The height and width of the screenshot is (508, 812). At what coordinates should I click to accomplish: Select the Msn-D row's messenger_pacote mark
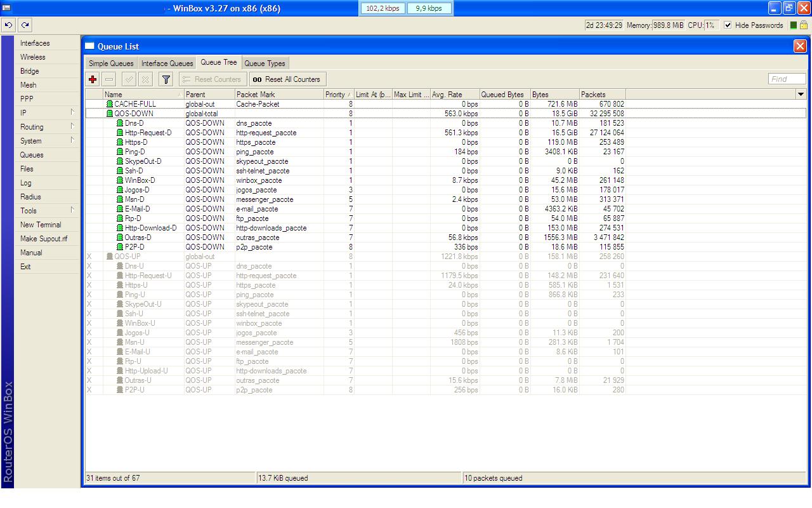click(x=265, y=199)
